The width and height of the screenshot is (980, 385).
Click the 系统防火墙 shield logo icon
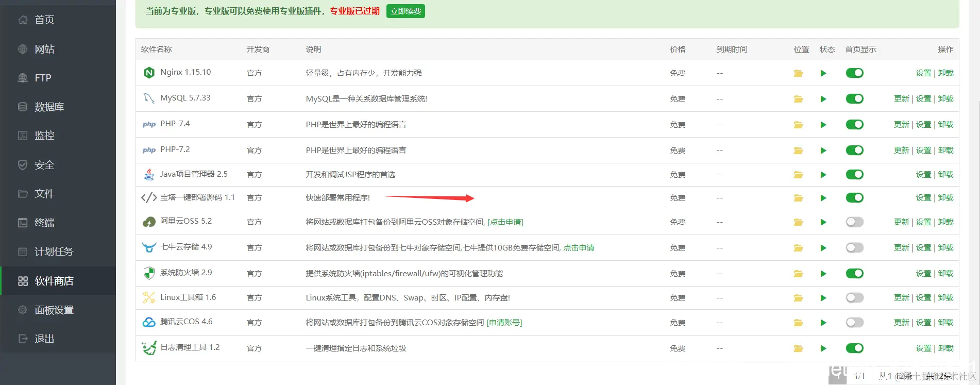pos(149,273)
